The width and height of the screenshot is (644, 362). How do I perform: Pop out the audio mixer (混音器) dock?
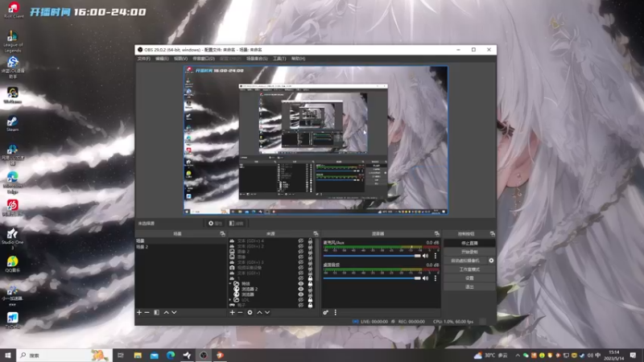(437, 233)
